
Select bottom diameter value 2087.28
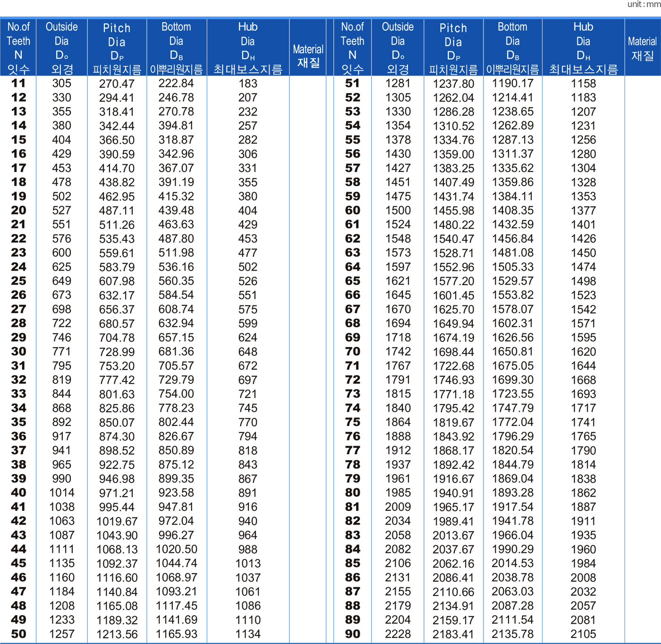[x=513, y=606]
